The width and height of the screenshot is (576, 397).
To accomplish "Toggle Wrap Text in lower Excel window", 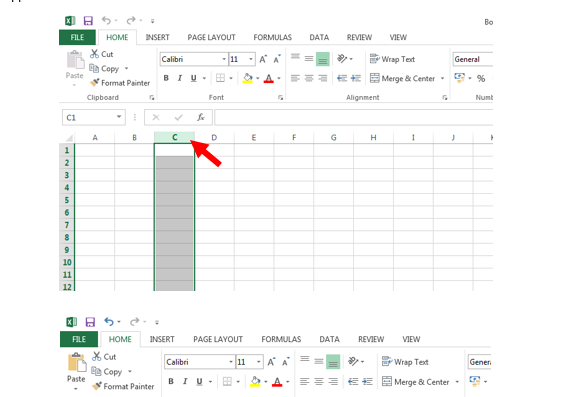I will (x=405, y=362).
